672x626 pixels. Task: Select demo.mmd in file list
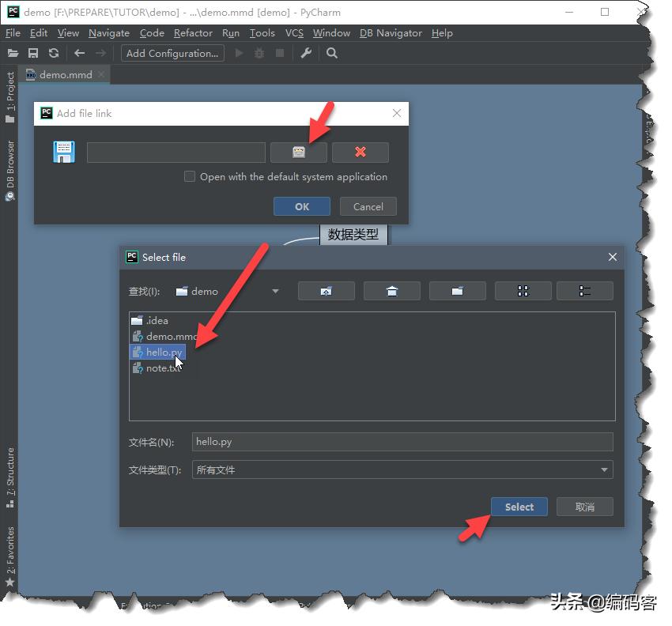(164, 337)
